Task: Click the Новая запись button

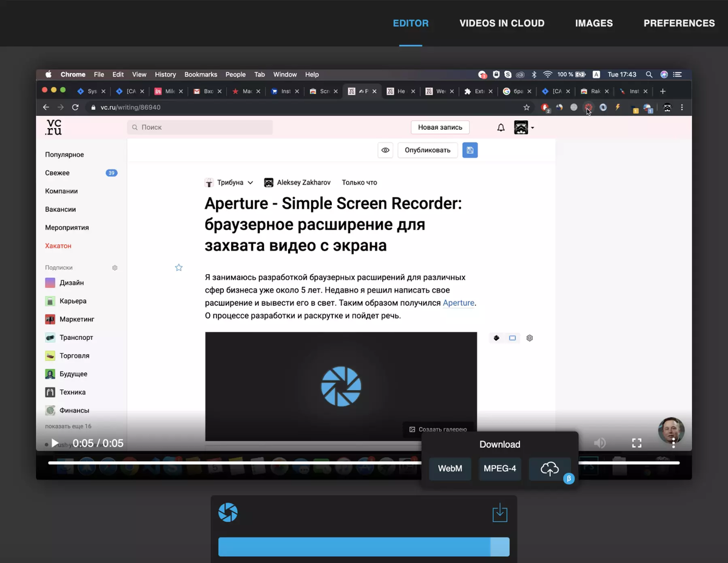Action: (x=440, y=127)
